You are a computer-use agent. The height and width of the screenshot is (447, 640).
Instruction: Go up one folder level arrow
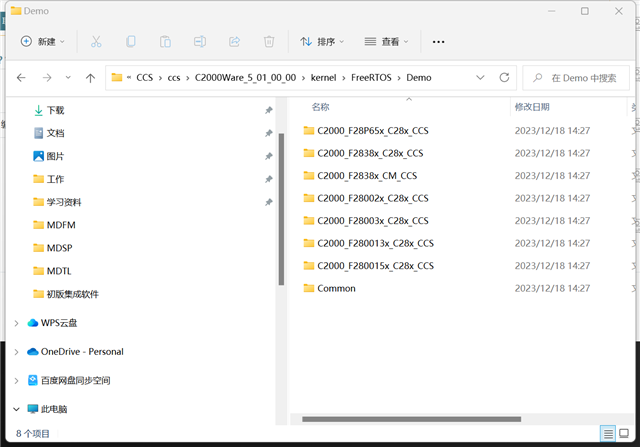click(x=90, y=78)
